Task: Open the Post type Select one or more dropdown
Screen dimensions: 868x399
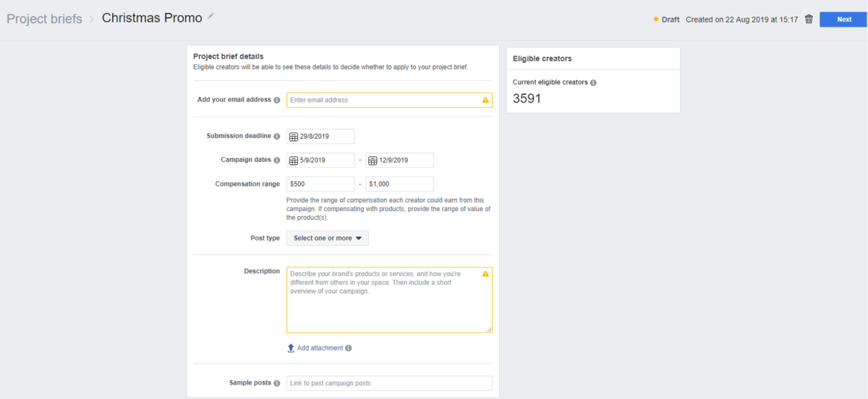Action: (x=328, y=238)
